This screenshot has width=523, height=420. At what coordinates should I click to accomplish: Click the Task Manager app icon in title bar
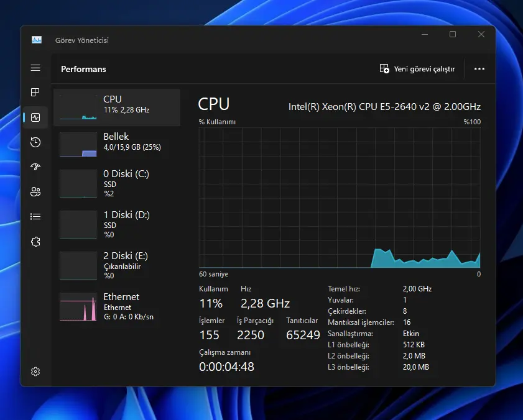pos(37,40)
